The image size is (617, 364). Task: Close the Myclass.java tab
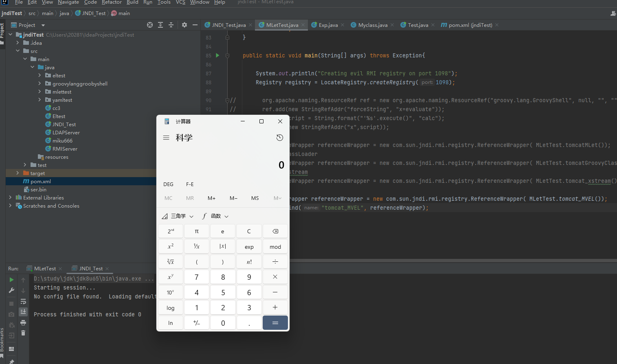coord(392,25)
